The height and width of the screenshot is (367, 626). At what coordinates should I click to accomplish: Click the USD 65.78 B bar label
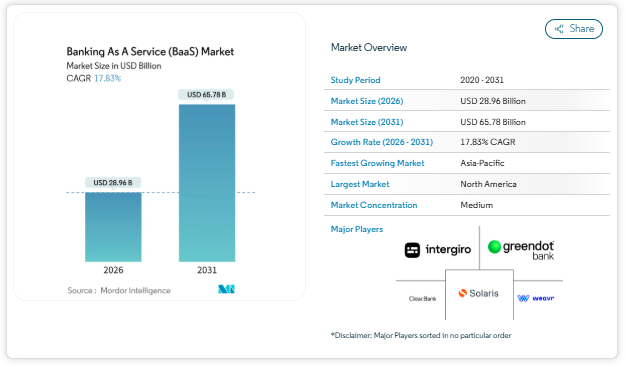206,95
